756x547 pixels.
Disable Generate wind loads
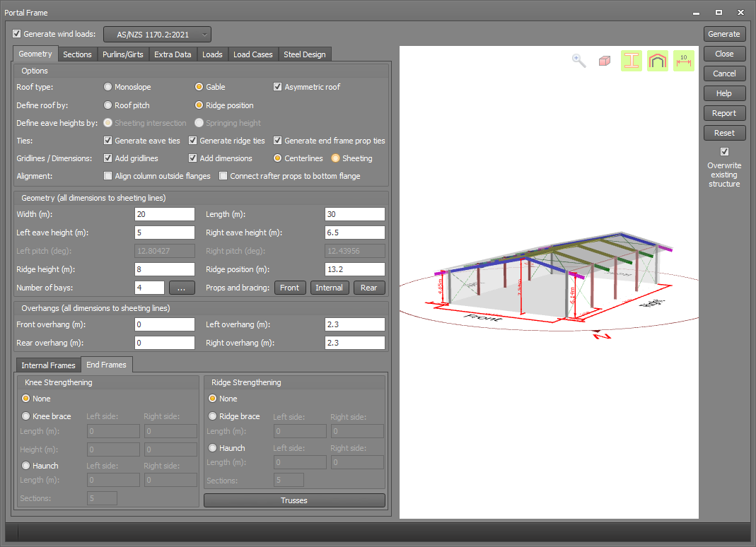[x=16, y=33]
